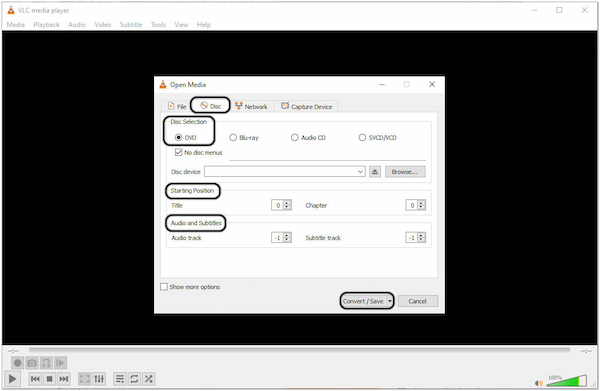The height and width of the screenshot is (391, 600).
Task: Click the Convert / Save button
Action: click(363, 301)
